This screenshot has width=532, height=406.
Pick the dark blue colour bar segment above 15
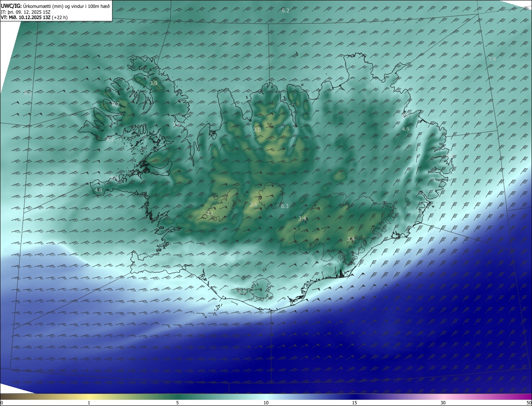point(355,396)
